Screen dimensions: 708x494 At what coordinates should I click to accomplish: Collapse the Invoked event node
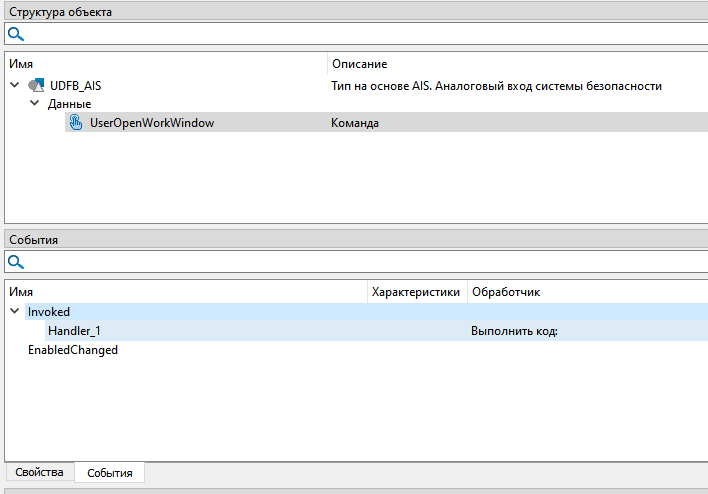pyautogui.click(x=15, y=312)
